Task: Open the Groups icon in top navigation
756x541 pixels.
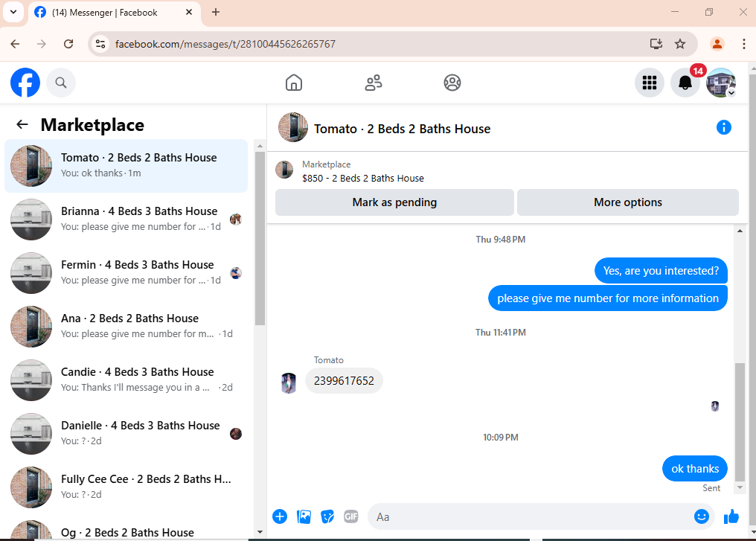Action: (x=452, y=83)
